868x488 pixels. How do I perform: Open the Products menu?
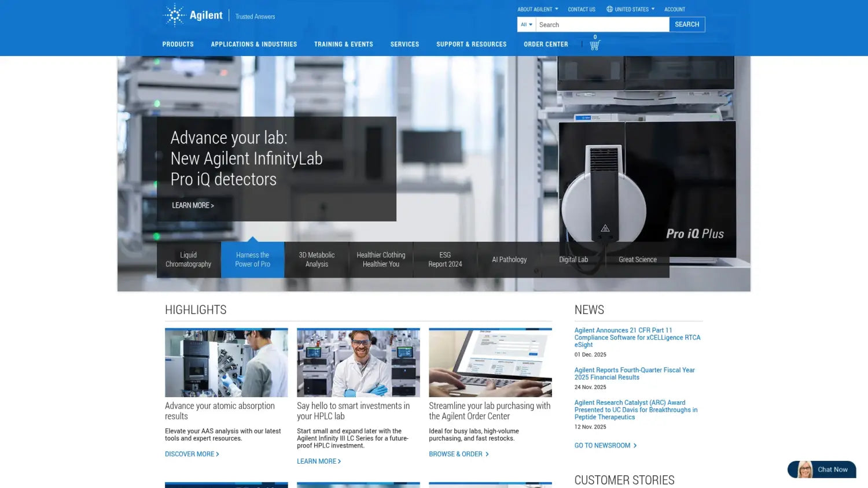[x=178, y=45]
